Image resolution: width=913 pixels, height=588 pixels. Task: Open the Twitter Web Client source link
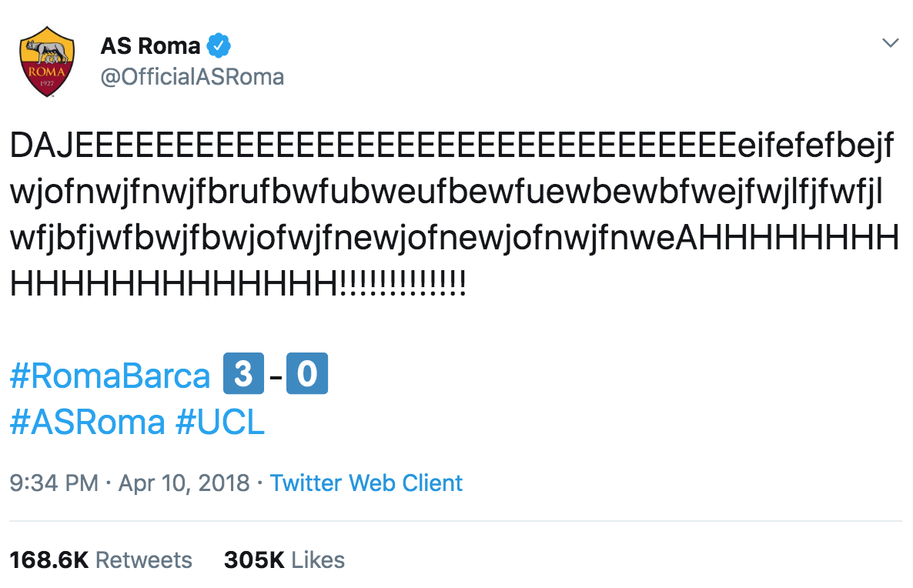366,483
